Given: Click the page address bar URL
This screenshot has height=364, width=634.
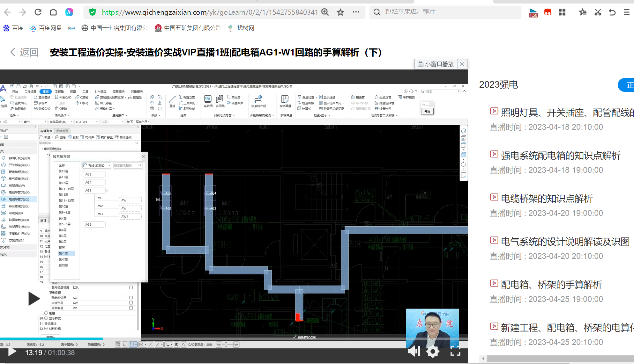Looking at the screenshot, I should 210,12.
